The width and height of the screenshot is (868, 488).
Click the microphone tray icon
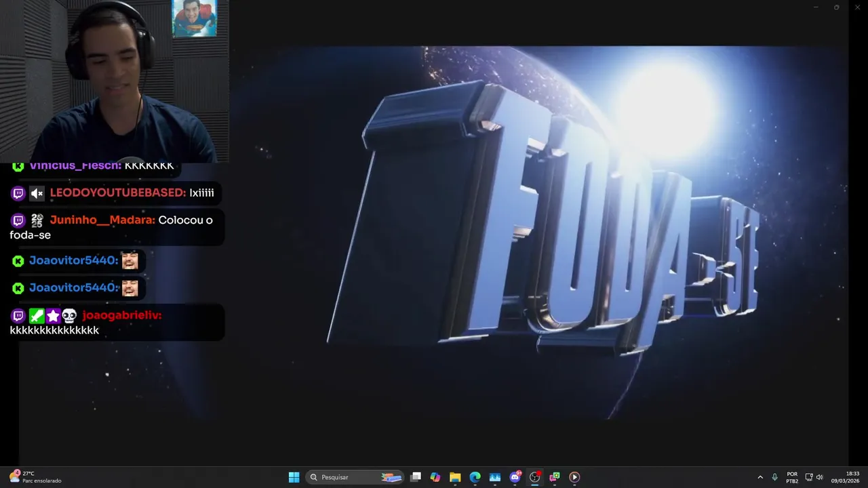click(x=774, y=477)
